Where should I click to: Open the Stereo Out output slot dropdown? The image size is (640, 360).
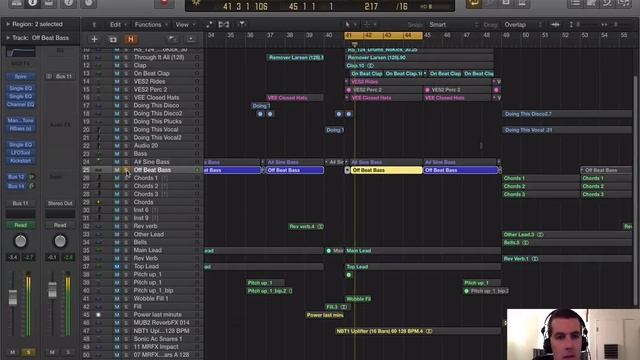[60, 203]
